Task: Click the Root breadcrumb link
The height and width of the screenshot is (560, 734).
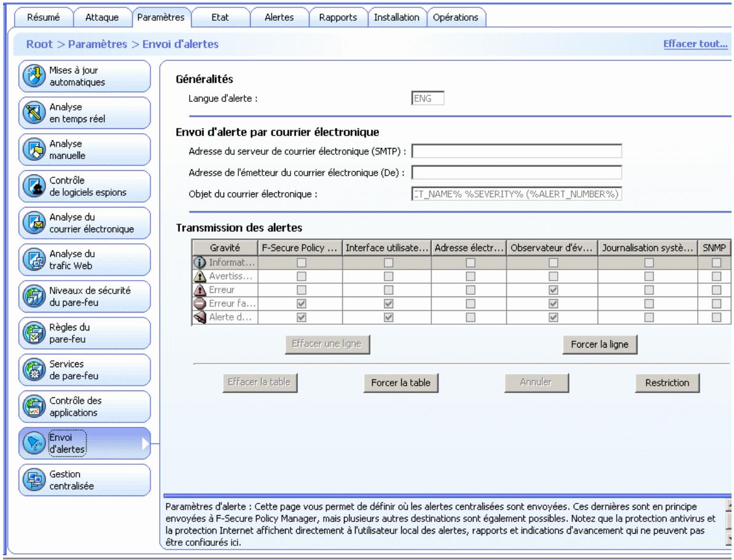Action: (x=39, y=44)
